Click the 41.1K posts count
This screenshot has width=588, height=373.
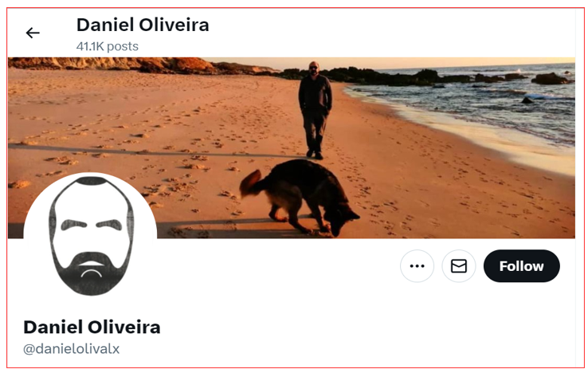tap(108, 46)
